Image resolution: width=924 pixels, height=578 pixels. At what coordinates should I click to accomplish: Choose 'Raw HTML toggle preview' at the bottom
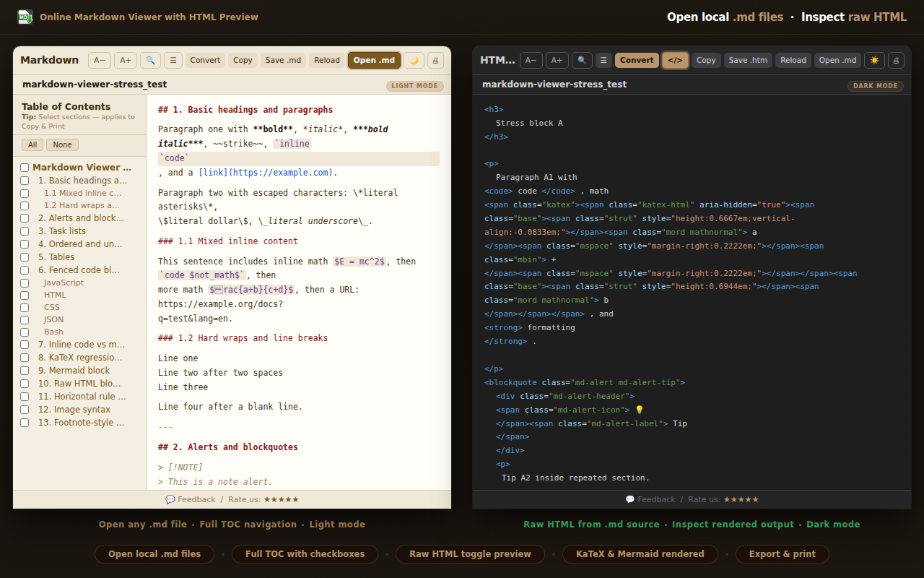coord(470,554)
